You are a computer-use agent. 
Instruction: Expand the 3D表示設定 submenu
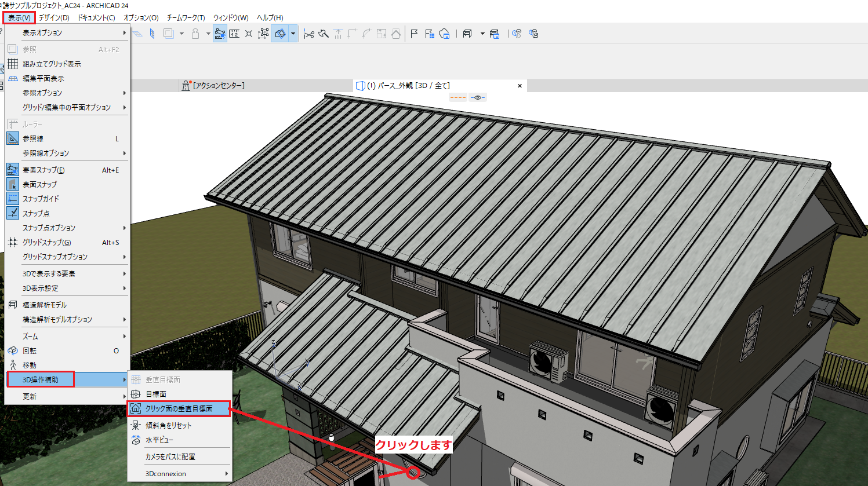(67, 288)
